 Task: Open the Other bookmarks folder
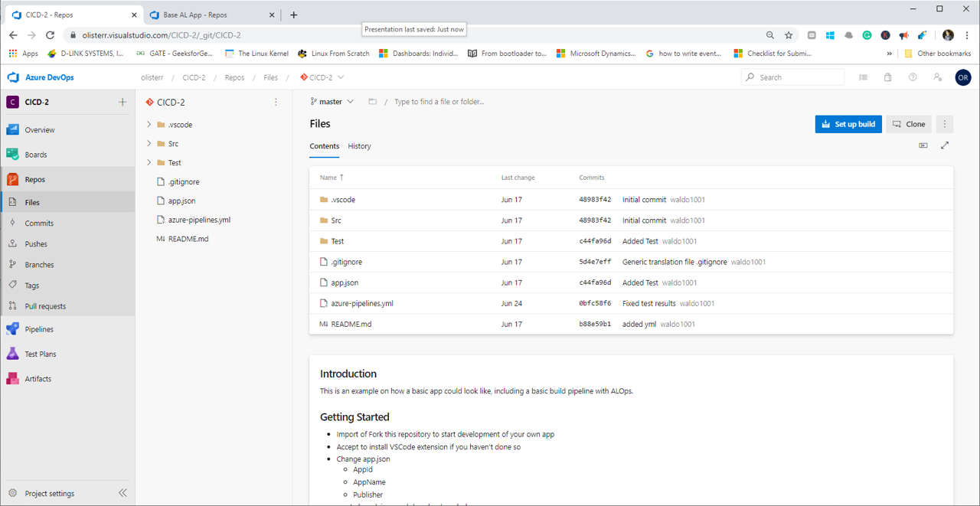point(938,54)
